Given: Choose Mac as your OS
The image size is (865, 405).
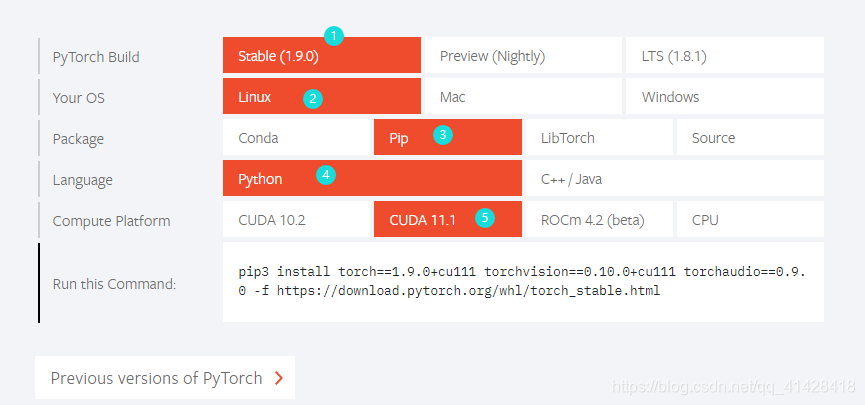Looking at the screenshot, I should 523,96.
